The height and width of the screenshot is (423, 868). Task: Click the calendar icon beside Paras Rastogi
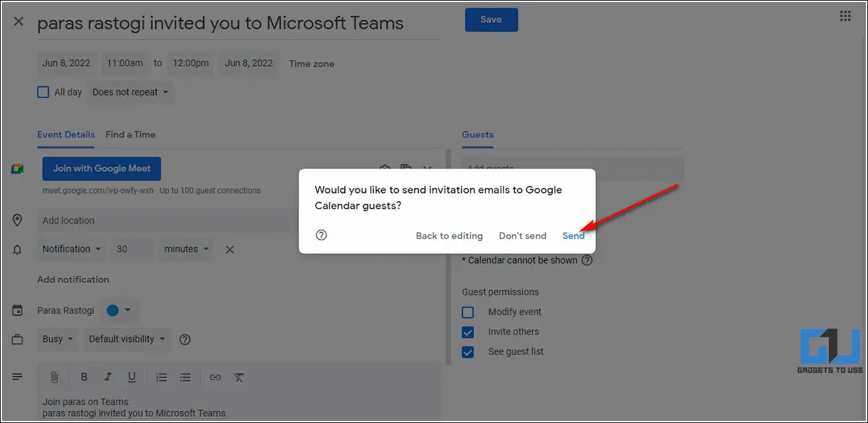coord(18,311)
